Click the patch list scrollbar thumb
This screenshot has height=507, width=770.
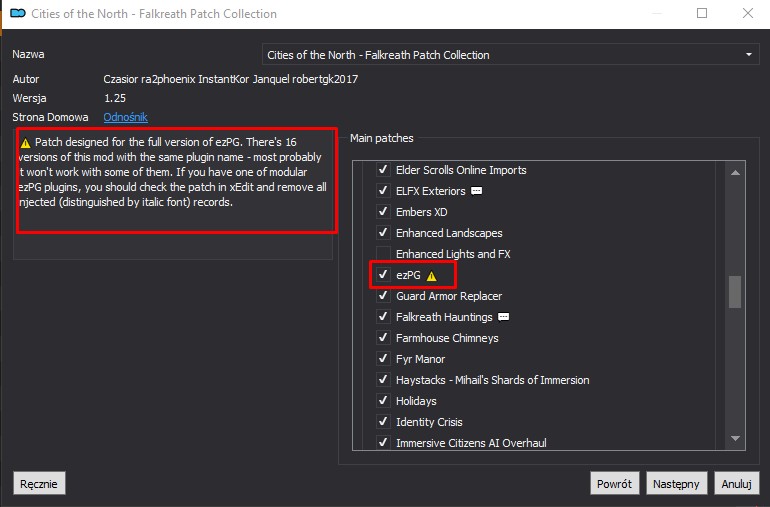pos(735,292)
